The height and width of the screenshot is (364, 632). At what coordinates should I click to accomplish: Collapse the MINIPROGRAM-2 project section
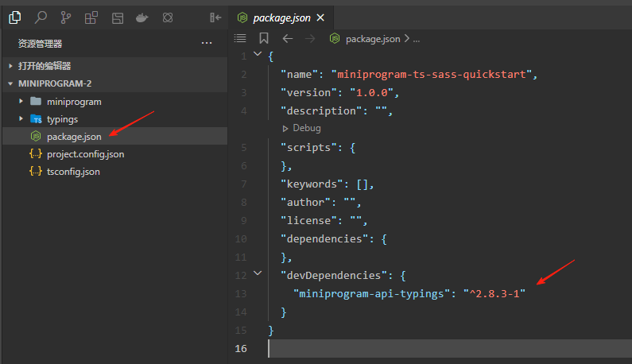(114, 83)
